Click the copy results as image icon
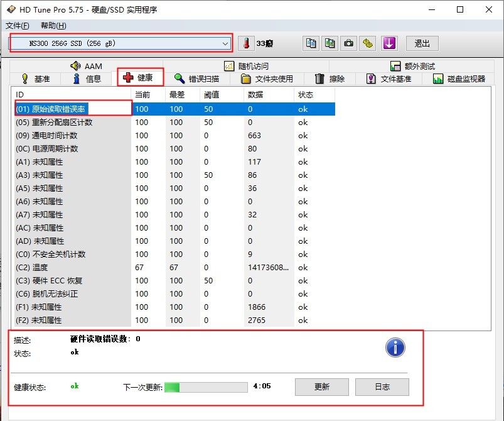The width and height of the screenshot is (504, 421). click(330, 43)
